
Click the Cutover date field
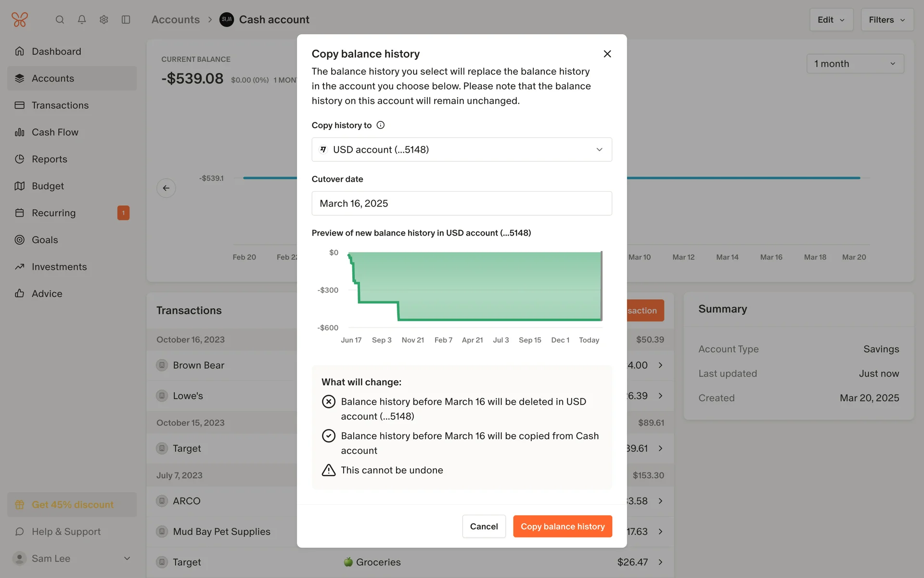tap(462, 203)
